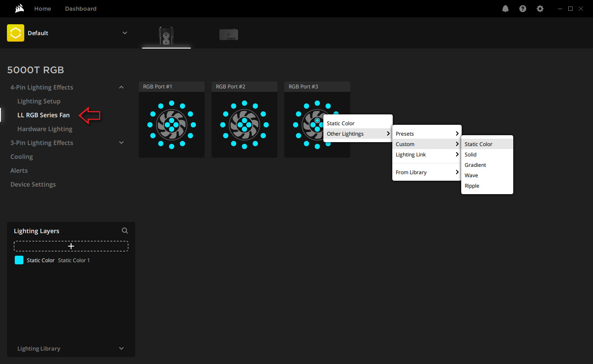Image resolution: width=593 pixels, height=364 pixels.
Task: Open Hardware Lighting in the sidebar
Action: [x=45, y=129]
